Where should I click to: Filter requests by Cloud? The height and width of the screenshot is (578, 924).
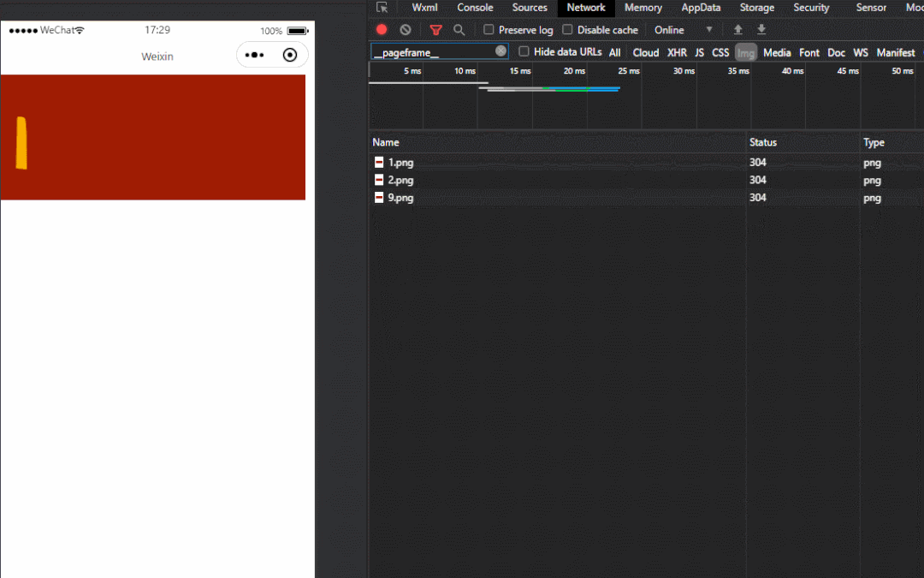(x=646, y=52)
